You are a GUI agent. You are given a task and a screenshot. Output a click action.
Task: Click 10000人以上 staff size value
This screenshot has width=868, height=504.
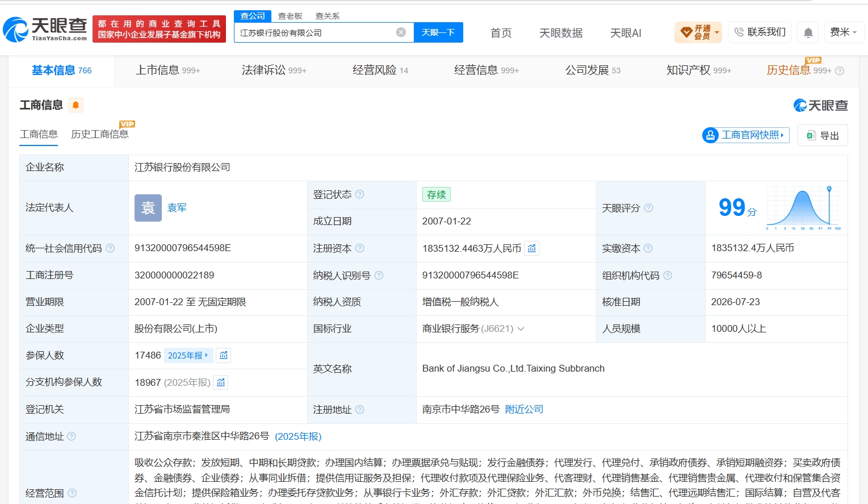(739, 329)
